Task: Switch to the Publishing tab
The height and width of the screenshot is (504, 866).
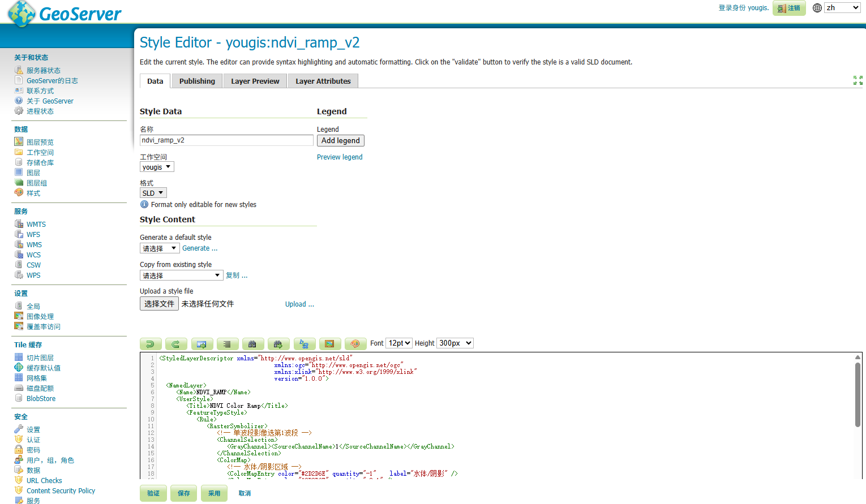Action: pos(197,81)
